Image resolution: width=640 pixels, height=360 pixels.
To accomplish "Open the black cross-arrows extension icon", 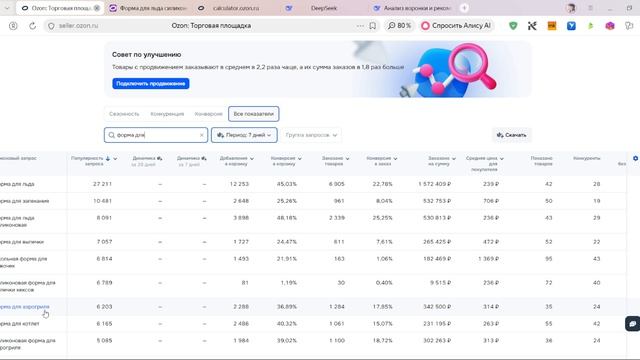I will [x=532, y=26].
